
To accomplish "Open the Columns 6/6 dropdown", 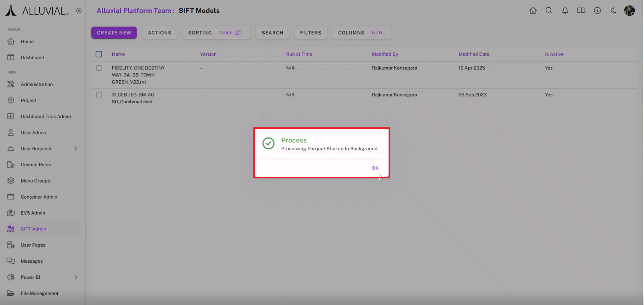I will point(360,33).
